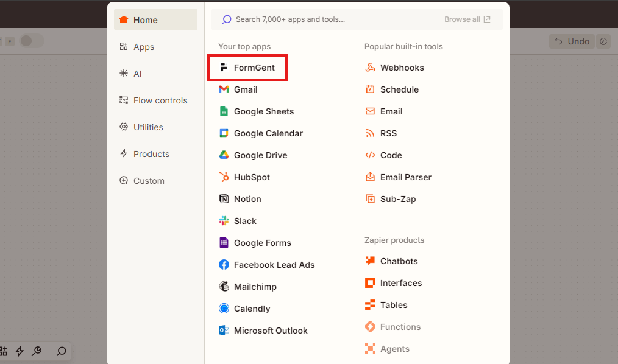Open Zapier Chatbots product

pos(391,261)
